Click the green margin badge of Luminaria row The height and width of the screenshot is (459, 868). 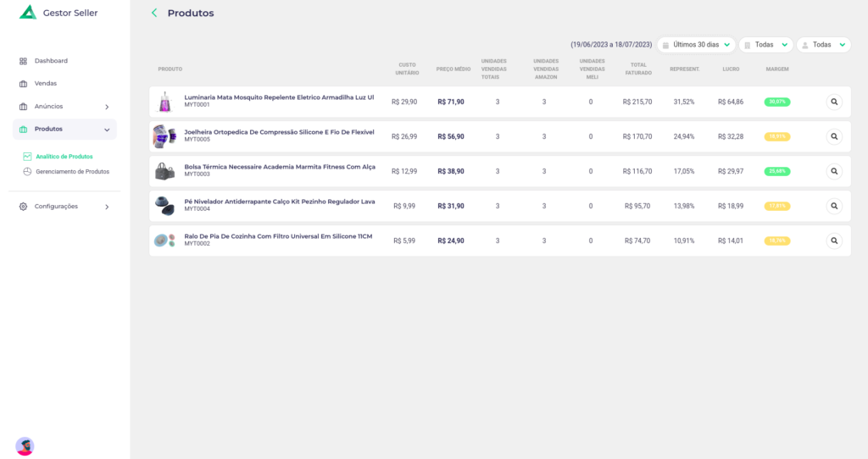coord(776,102)
